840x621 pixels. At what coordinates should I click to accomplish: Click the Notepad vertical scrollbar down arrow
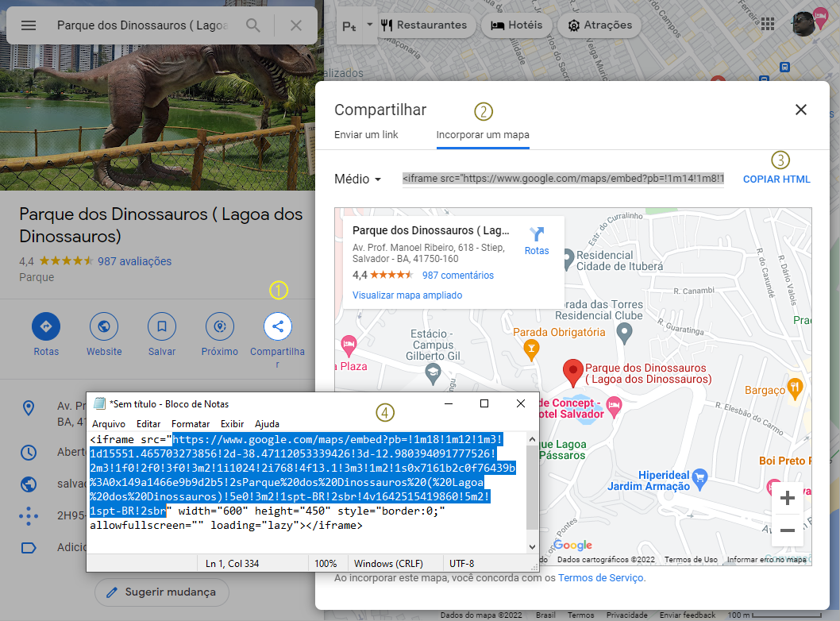(532, 547)
